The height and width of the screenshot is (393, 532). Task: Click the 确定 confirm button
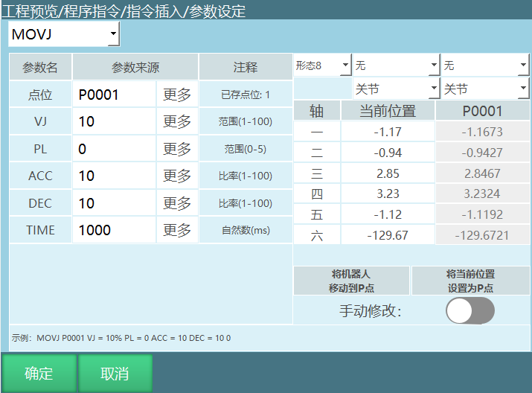[39, 374]
